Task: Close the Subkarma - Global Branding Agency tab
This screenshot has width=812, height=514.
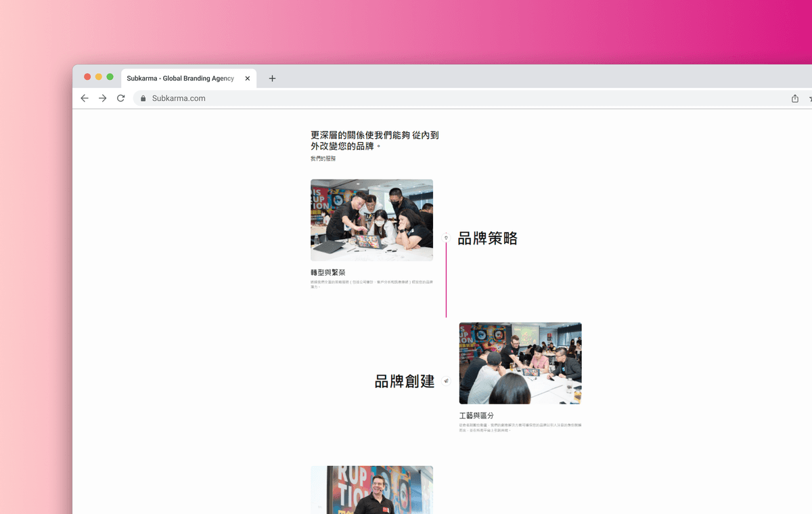Action: pos(248,79)
